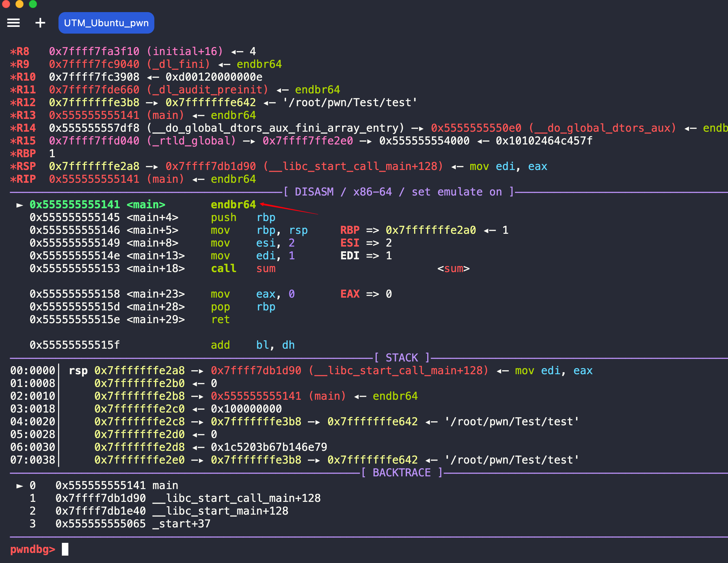
Task: Click the add bl, dh instruction
Action: pos(253,345)
